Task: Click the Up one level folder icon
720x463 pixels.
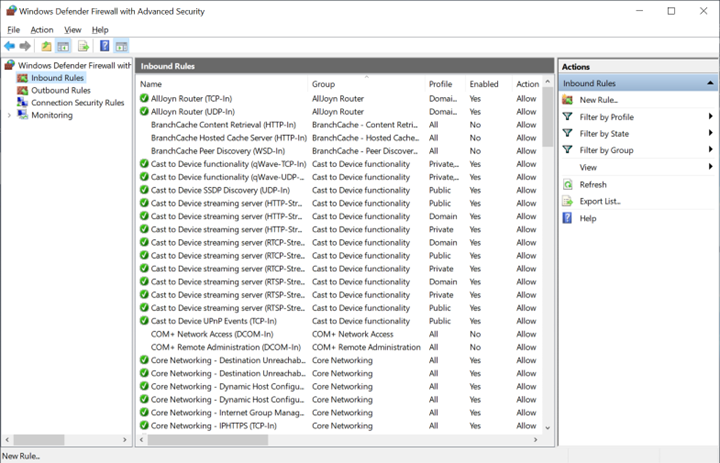Action: coord(46,46)
